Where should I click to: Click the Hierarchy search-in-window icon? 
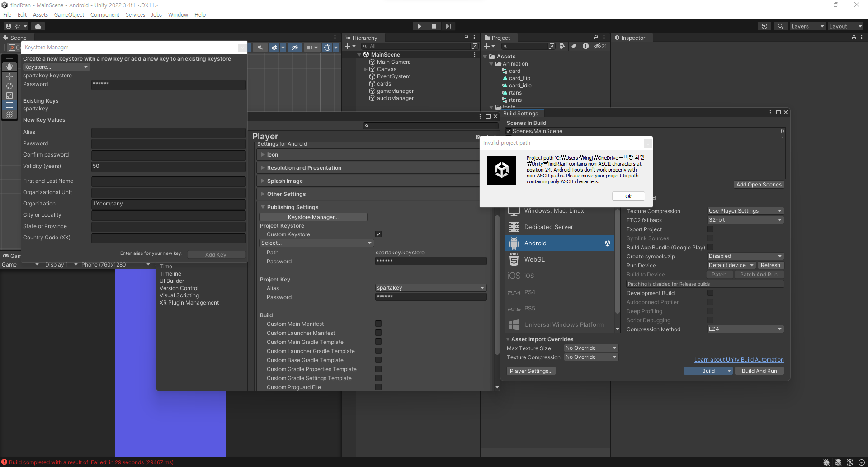(x=474, y=46)
